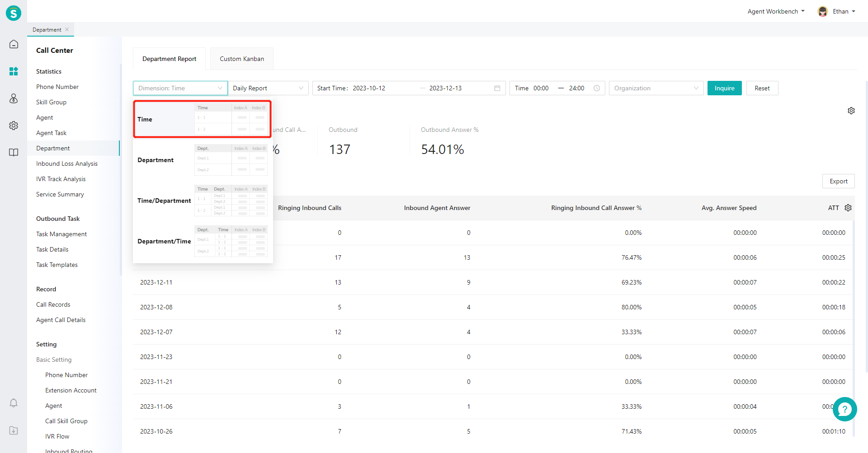Expand Basic Setting section
868x453 pixels.
pos(54,360)
